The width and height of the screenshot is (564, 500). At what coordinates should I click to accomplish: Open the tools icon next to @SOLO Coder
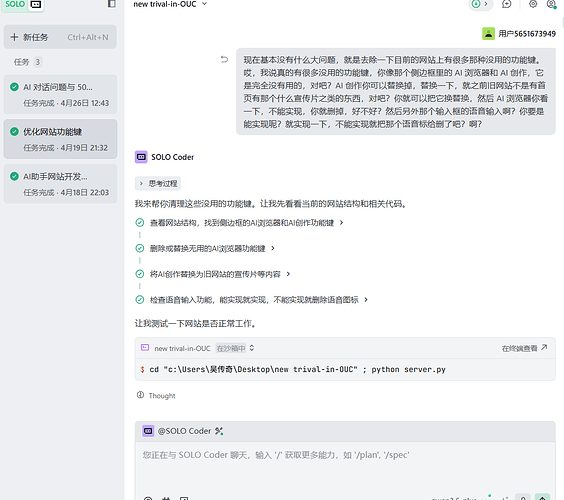[219, 431]
